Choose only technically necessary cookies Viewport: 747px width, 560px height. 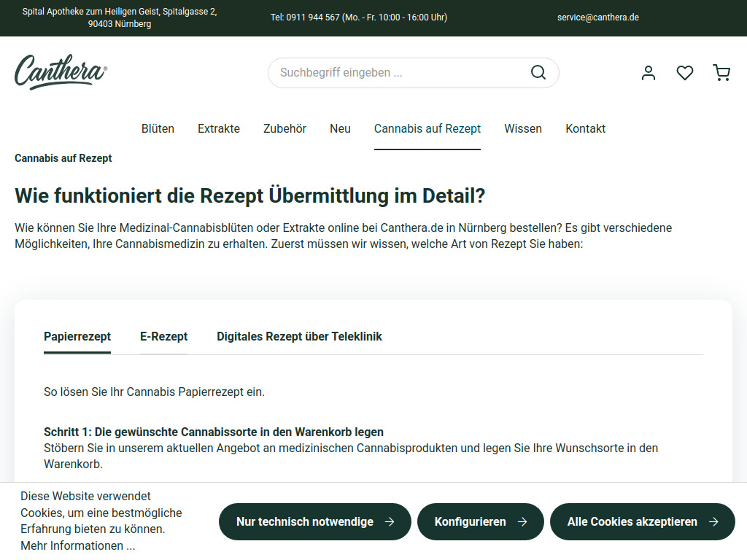pyautogui.click(x=314, y=521)
